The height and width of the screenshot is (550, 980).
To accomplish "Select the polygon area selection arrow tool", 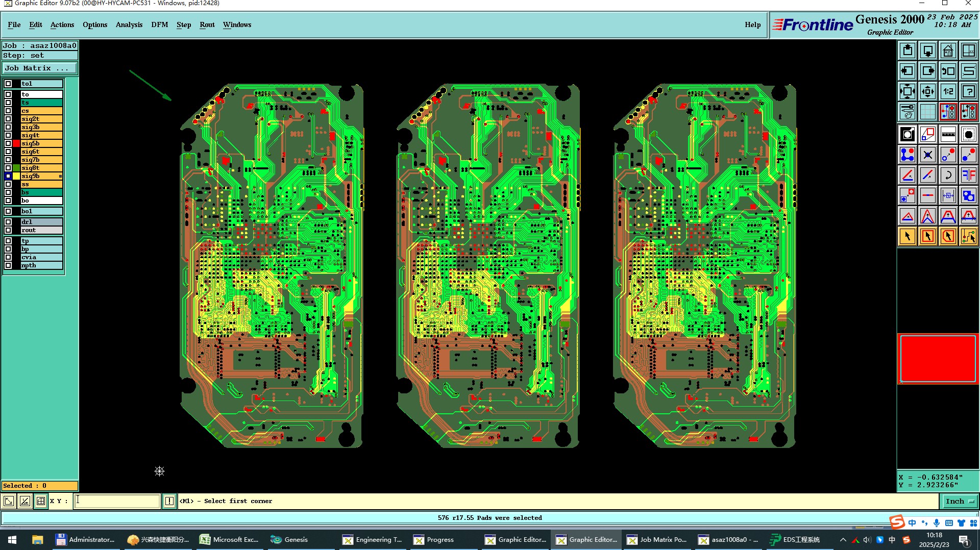I will [x=948, y=236].
